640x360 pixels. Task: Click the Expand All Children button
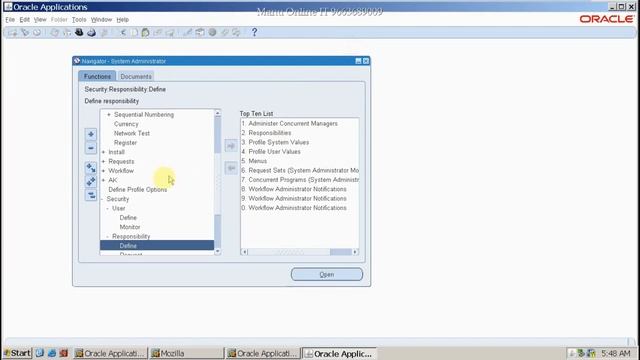pos(91,168)
